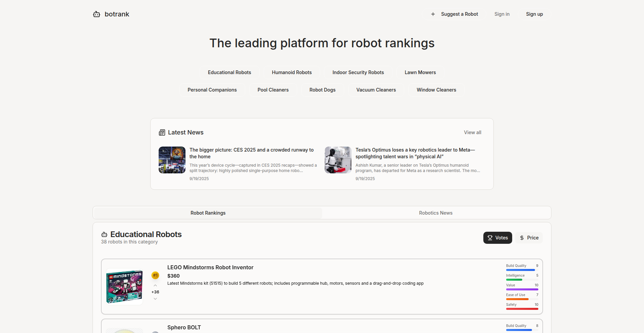This screenshot has width=644, height=333.
Task: Click the Ashish Kumar article summary text
Action: click(418, 168)
